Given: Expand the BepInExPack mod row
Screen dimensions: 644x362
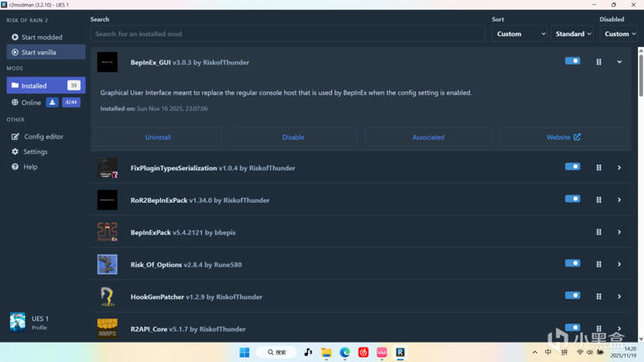Looking at the screenshot, I should 619,232.
